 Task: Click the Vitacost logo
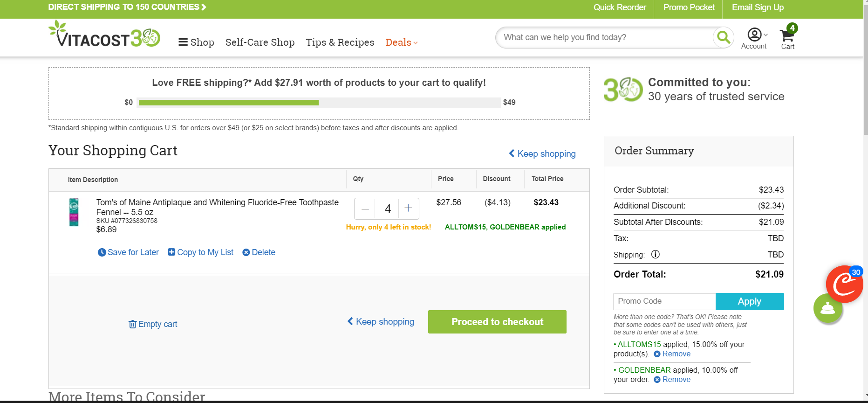(104, 34)
